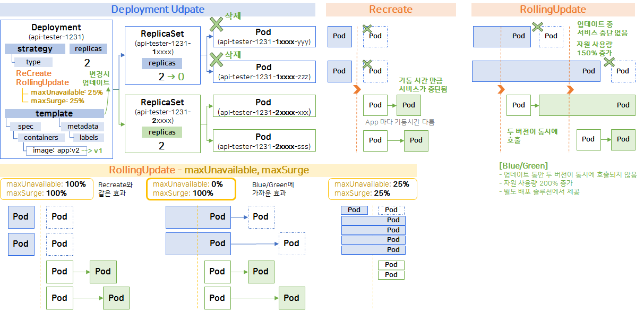The height and width of the screenshot is (310, 644).
Task: Click 'maxUnavailable: 25%' in the Deployment box
Action: (67, 92)
